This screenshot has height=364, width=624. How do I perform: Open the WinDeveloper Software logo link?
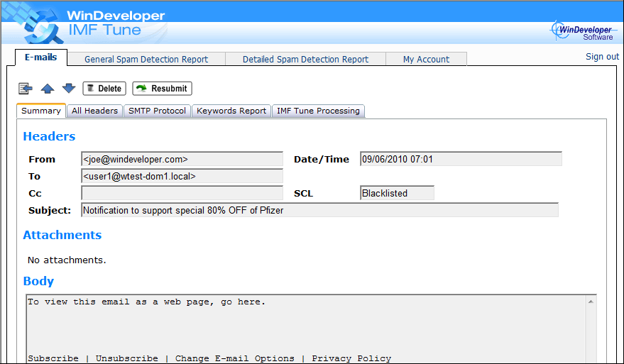pyautogui.click(x=582, y=31)
